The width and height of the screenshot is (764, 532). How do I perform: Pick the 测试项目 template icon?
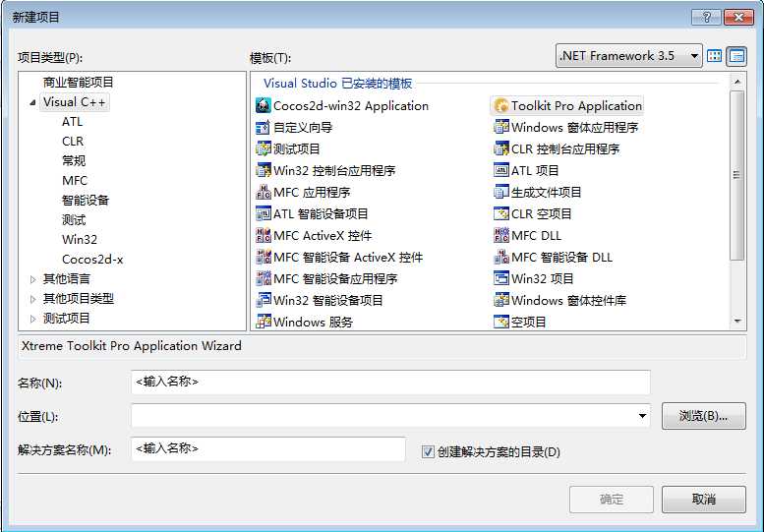(264, 149)
